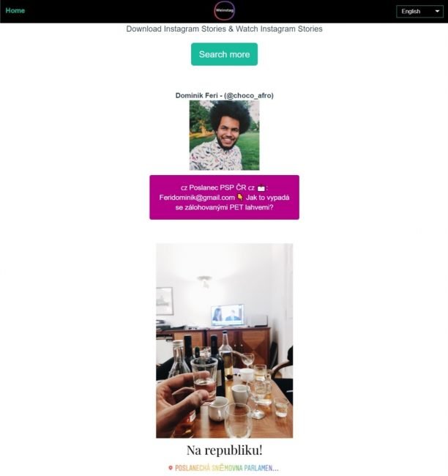Click the Weinstag circular logo icon
This screenshot has height=476, width=448.
point(224,11)
